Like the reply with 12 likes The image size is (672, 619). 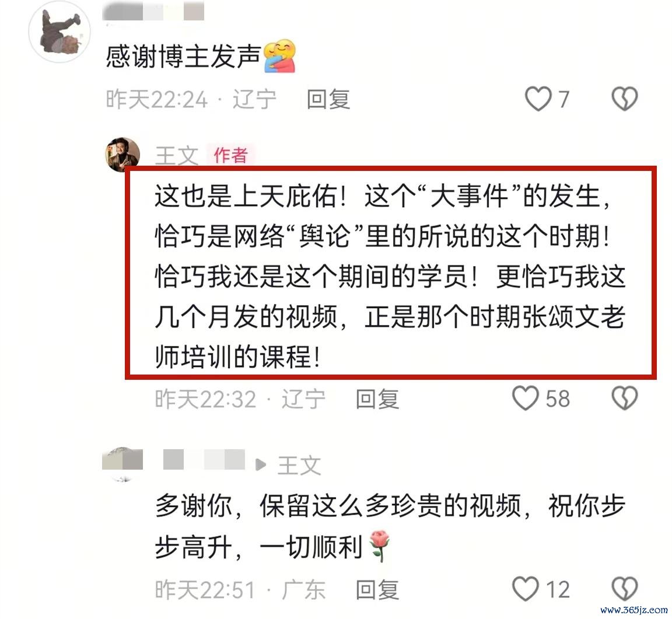point(526,589)
